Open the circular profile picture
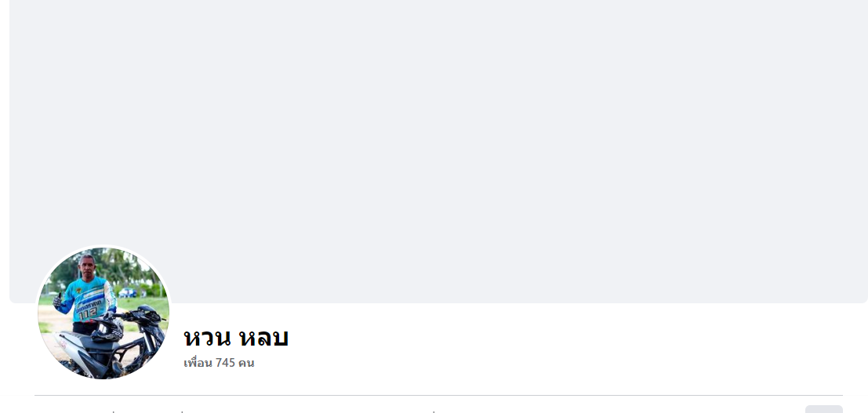 click(104, 313)
